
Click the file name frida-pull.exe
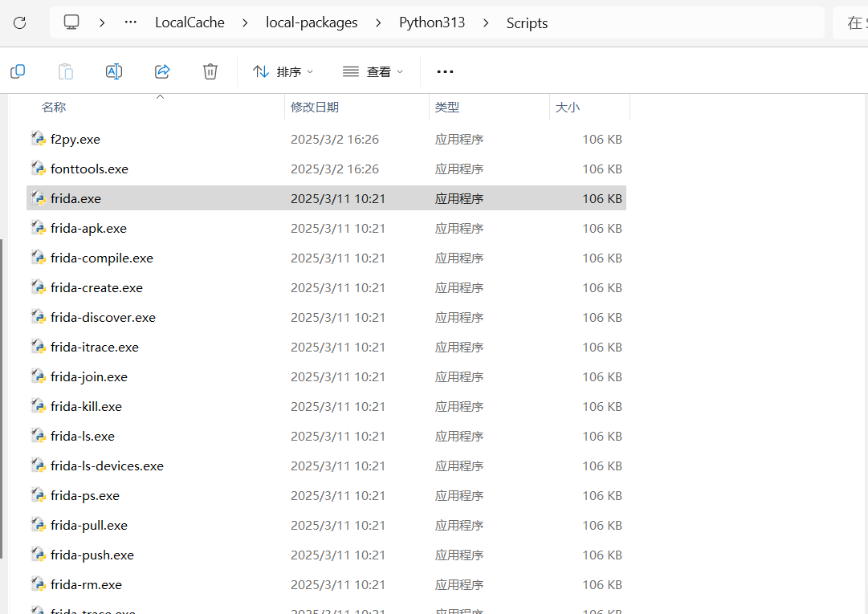point(88,526)
